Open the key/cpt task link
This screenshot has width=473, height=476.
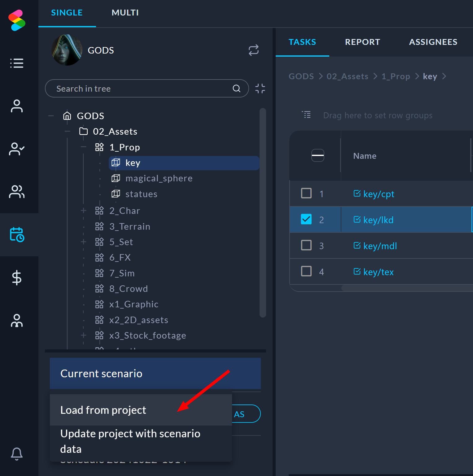[379, 194]
